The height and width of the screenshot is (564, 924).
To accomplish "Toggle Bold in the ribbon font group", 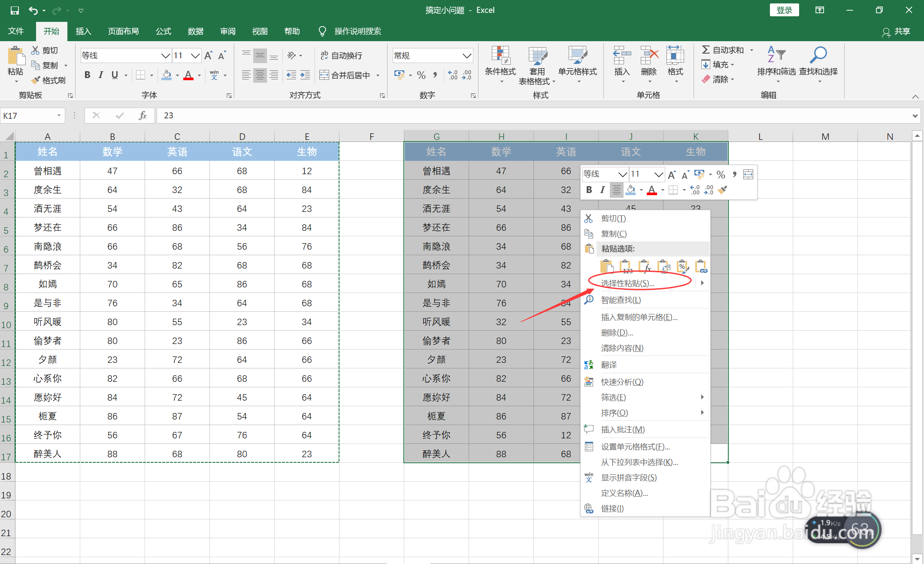I will point(87,75).
